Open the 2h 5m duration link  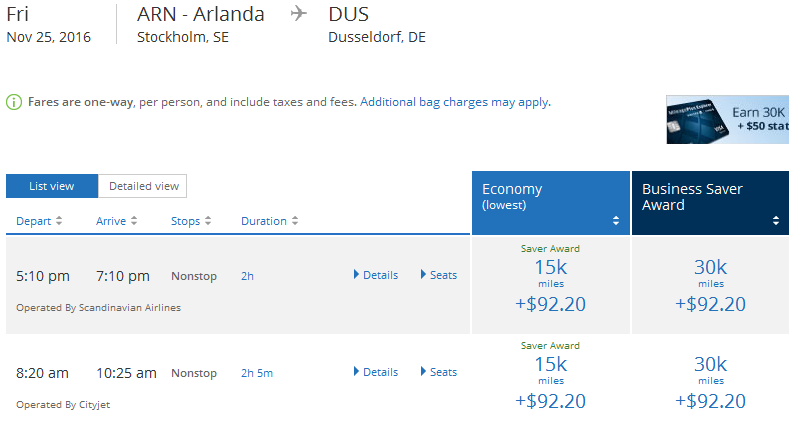tap(256, 373)
